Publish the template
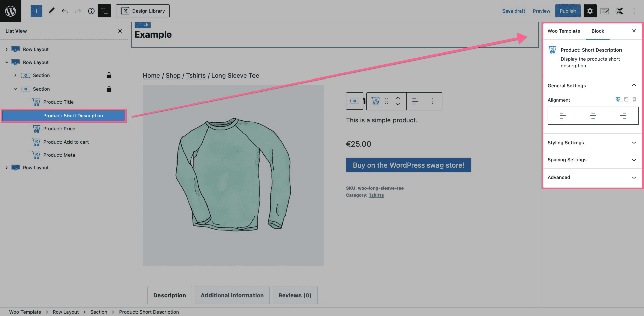Viewport: 644px width, 316px height. coord(568,11)
